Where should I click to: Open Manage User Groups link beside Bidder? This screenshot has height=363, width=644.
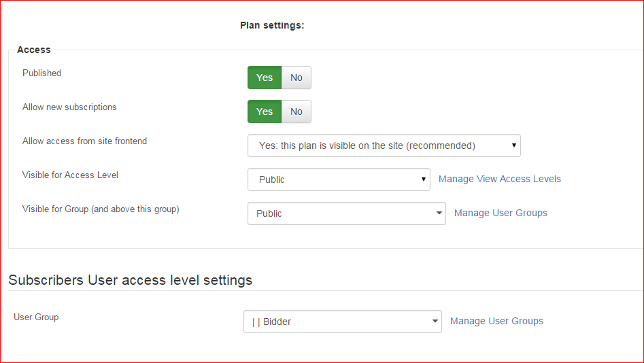[x=496, y=321]
